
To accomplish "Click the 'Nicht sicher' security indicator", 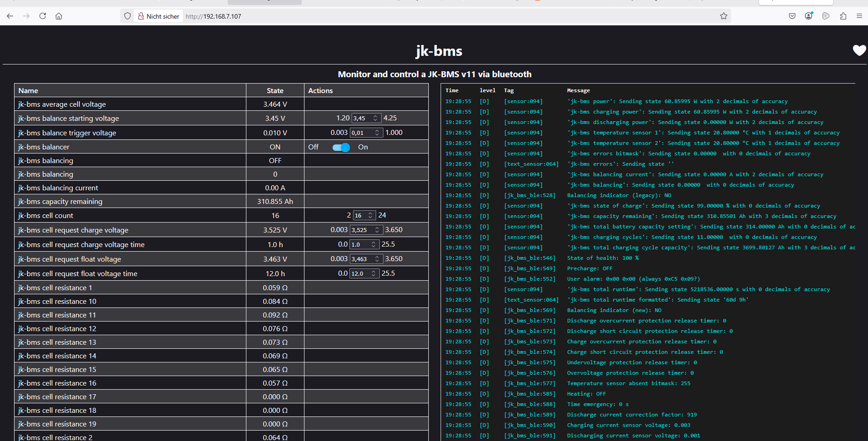I will coord(158,16).
